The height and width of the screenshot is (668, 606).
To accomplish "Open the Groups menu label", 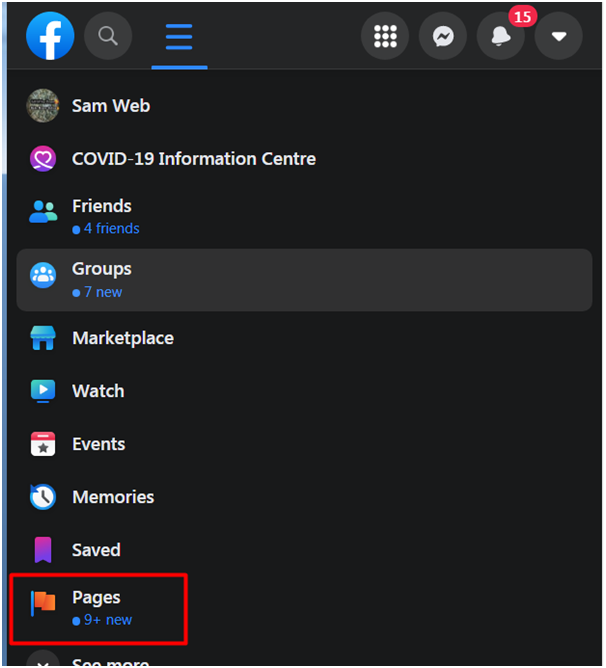I will click(102, 269).
